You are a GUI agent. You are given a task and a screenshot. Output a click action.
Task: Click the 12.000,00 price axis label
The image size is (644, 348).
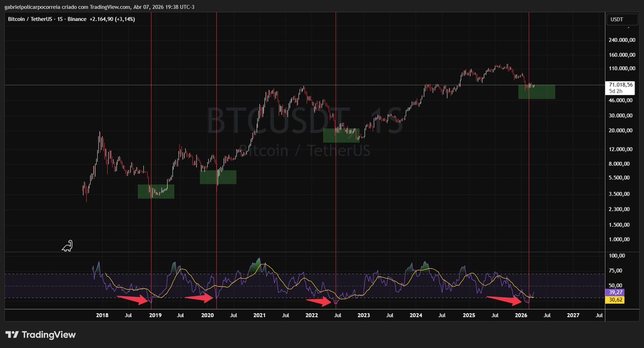[621, 149]
